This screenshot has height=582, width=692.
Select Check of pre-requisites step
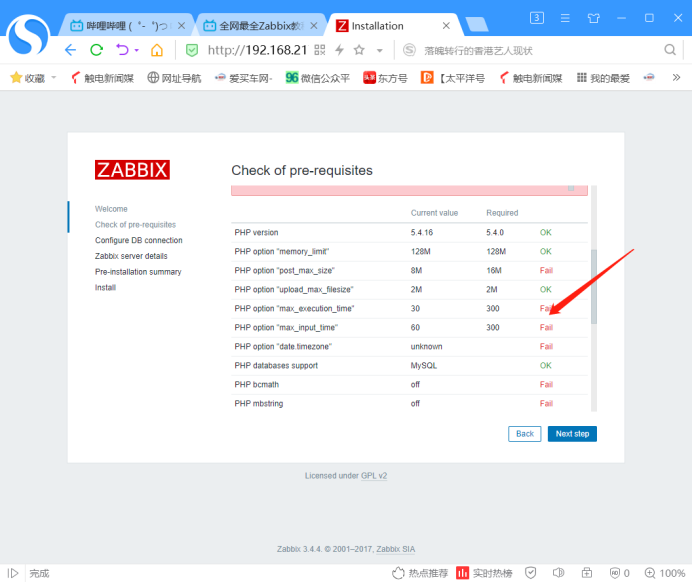(x=135, y=225)
